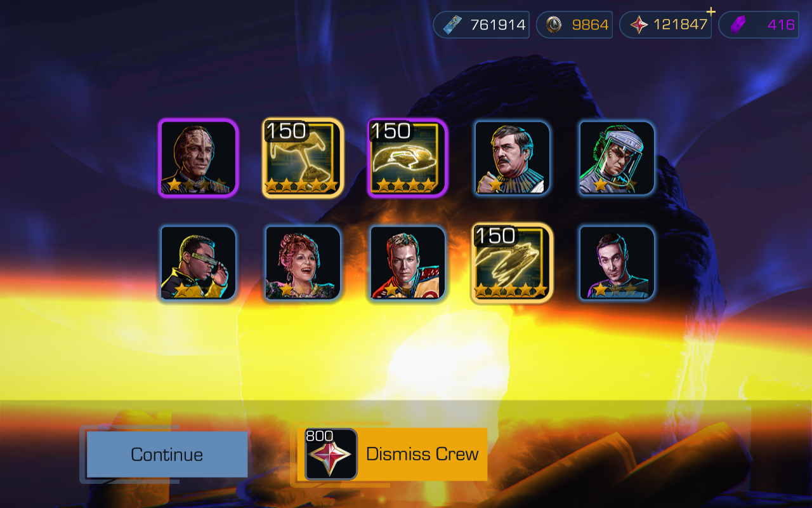Tap the 800 honor star icon

pyautogui.click(x=331, y=454)
